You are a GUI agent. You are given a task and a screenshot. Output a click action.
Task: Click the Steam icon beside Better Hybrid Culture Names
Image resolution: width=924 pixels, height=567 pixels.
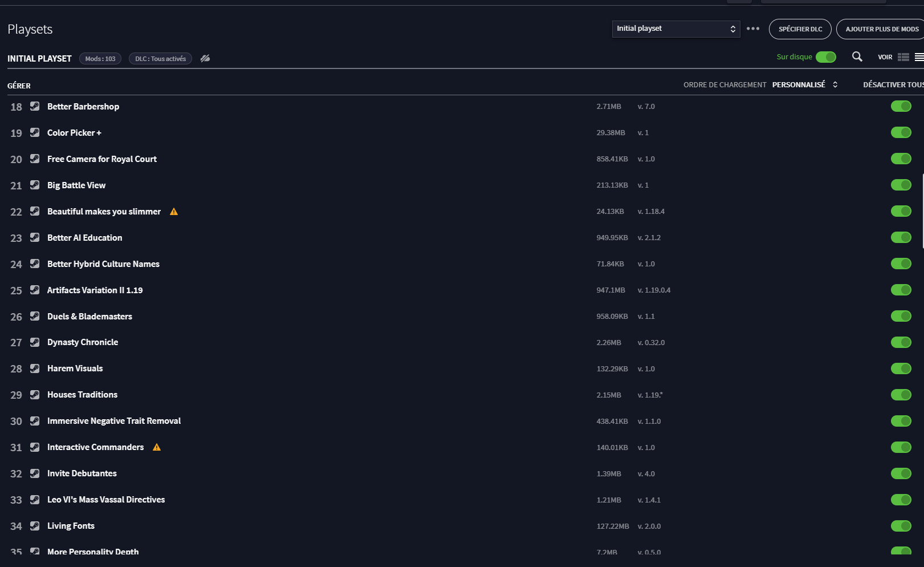tap(35, 264)
